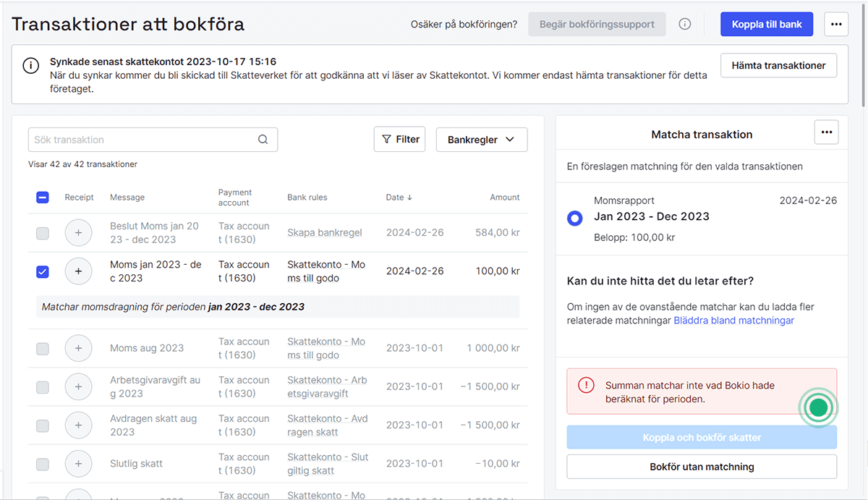Select the Momsrapport Jan 2023 radio button
Image resolution: width=868 pixels, height=500 pixels.
(574, 216)
